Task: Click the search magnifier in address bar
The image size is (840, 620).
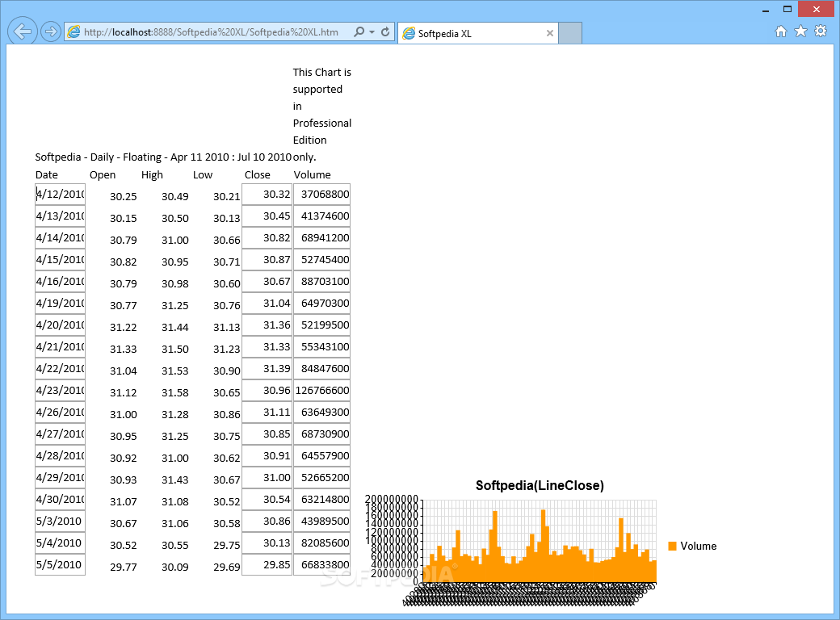Action: [x=359, y=32]
